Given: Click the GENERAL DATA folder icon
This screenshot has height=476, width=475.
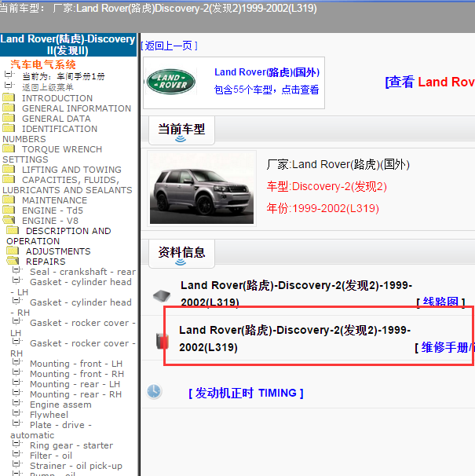Looking at the screenshot, I should (9, 118).
